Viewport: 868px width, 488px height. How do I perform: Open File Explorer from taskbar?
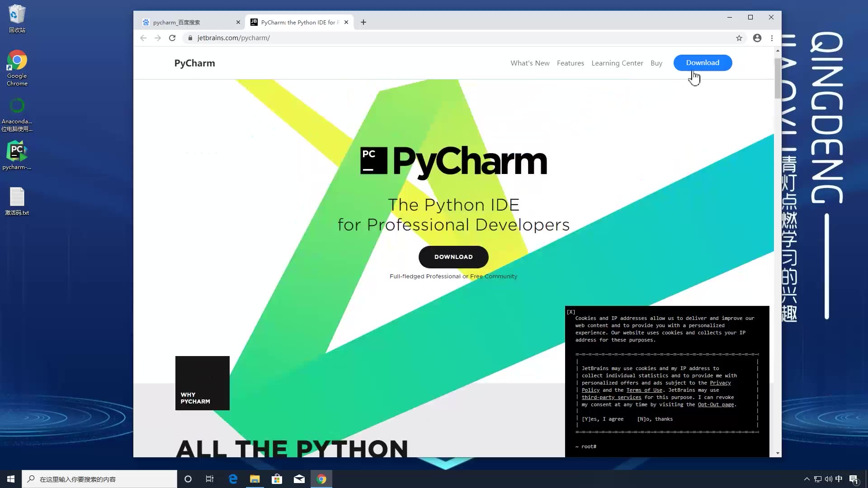click(x=255, y=479)
